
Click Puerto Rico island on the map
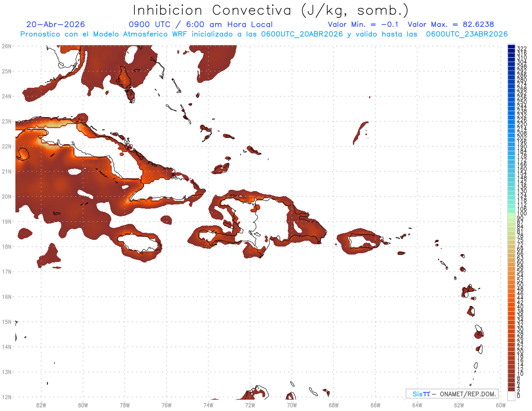[364, 241]
